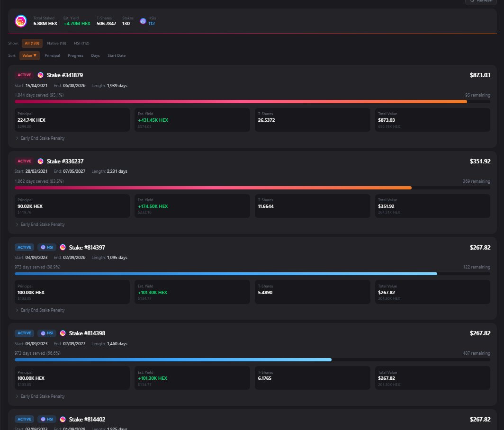
Task: Click the Refresh button
Action: pyautogui.click(x=481, y=1)
